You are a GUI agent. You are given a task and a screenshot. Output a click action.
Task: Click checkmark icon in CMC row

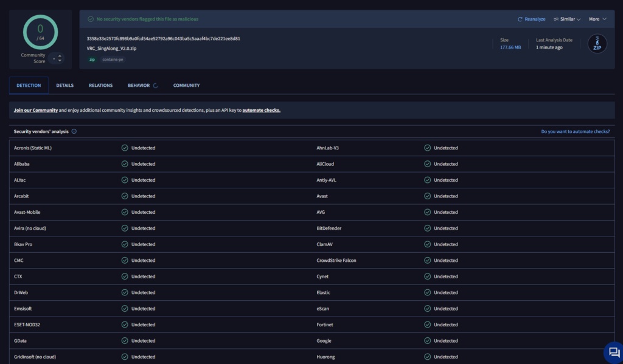[x=125, y=261]
